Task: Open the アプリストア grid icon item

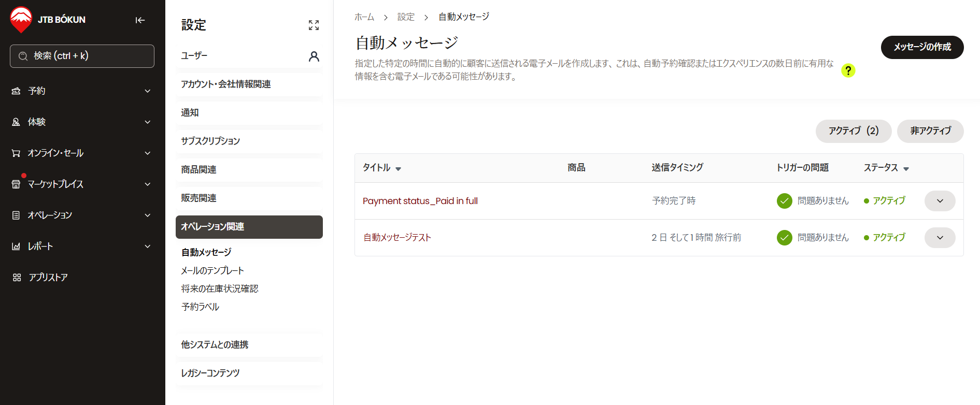Action: [17, 278]
